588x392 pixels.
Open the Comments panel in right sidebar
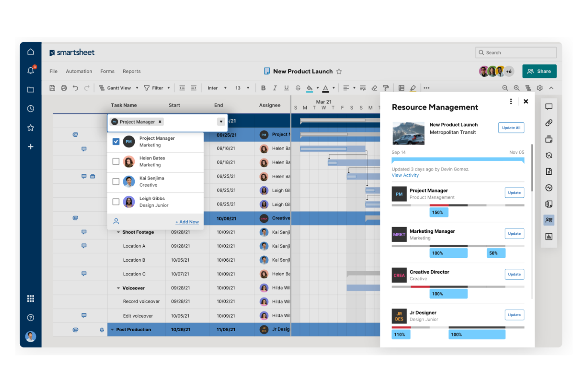pos(549,106)
